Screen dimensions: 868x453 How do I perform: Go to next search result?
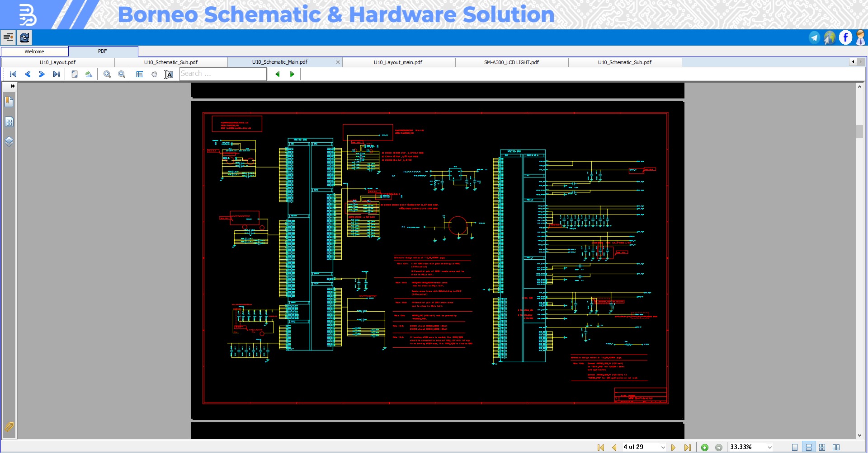click(292, 74)
